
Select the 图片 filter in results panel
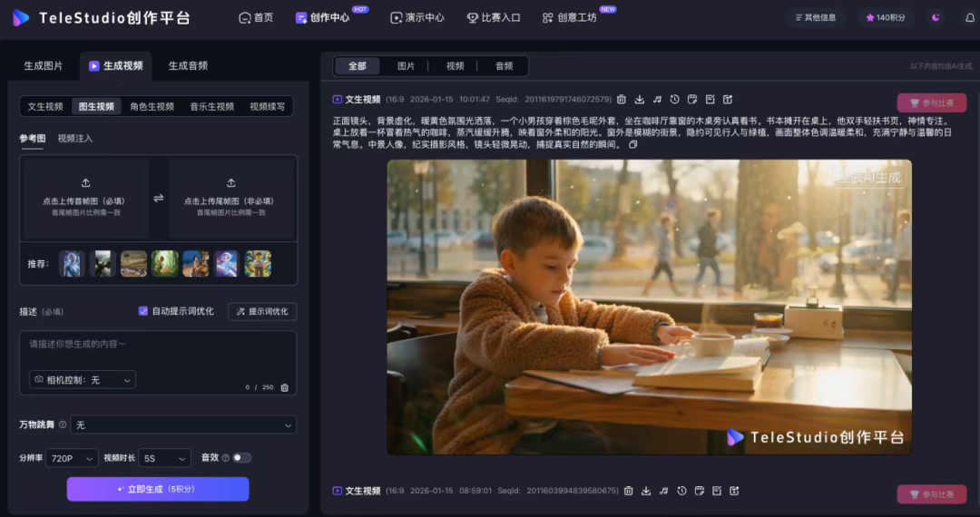tap(406, 66)
